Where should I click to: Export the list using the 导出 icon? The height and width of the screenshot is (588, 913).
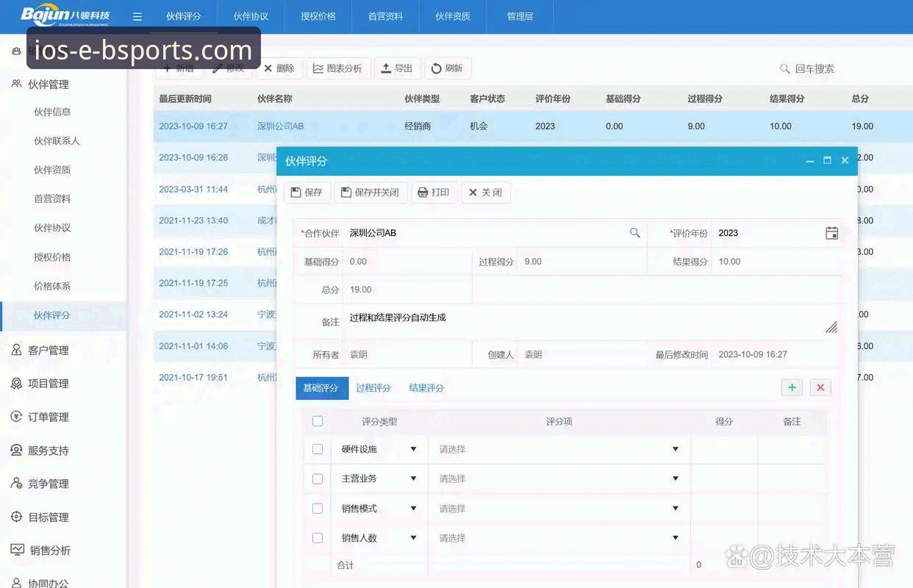point(397,68)
